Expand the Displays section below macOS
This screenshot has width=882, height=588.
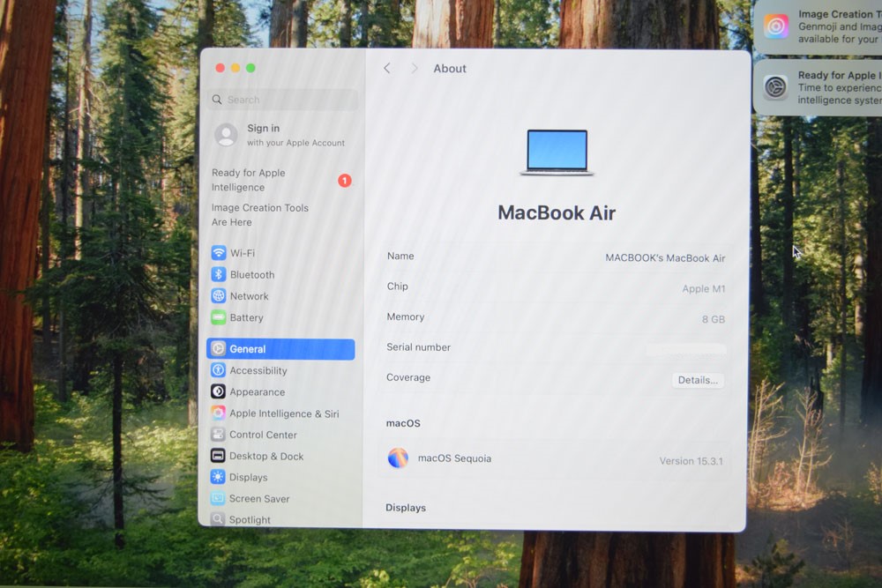click(x=406, y=508)
